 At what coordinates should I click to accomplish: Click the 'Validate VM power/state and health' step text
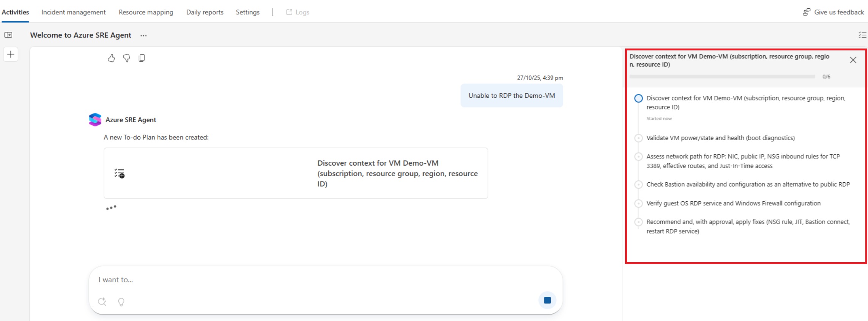tap(721, 138)
